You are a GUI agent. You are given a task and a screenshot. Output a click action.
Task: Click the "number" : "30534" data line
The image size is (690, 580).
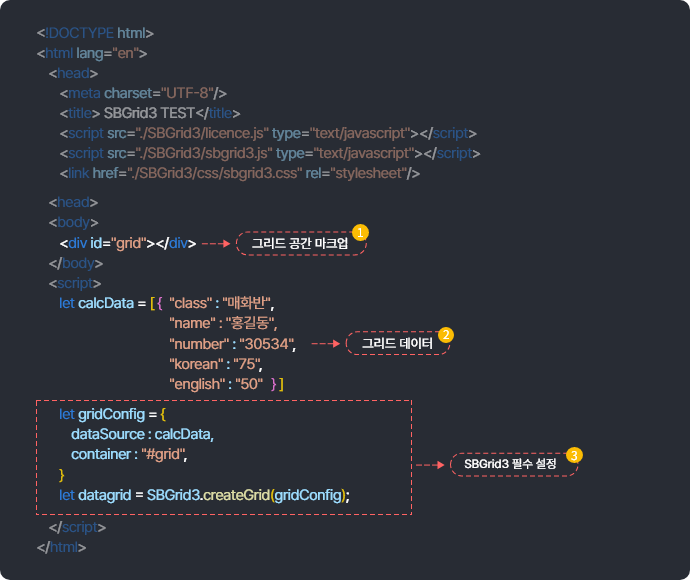click(x=232, y=344)
